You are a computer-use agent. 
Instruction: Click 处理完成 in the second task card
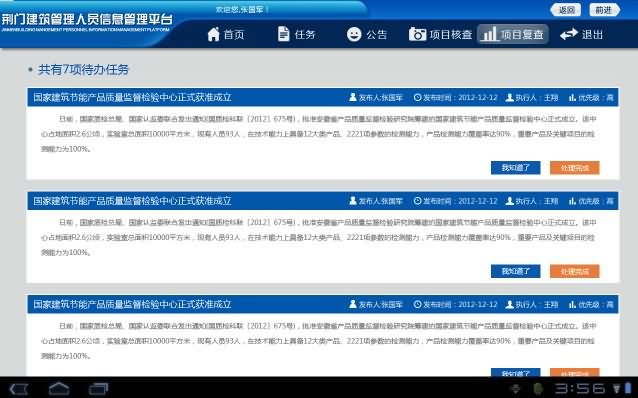point(575,271)
